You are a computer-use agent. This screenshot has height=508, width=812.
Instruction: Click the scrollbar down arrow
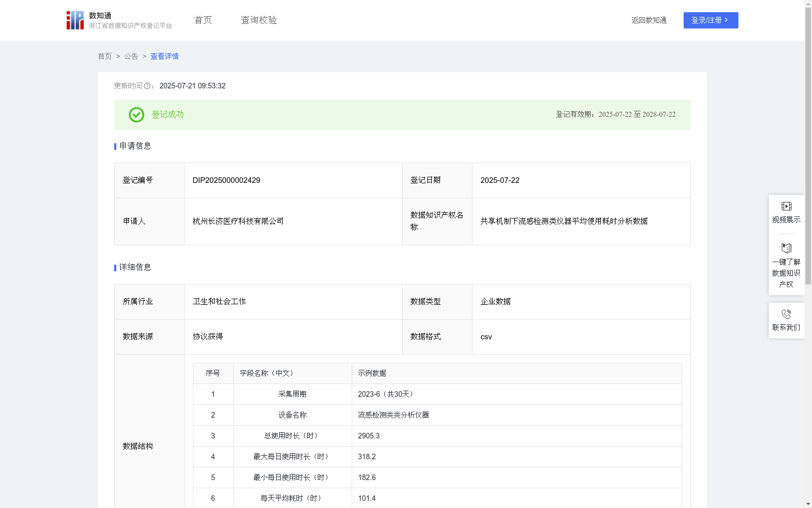808,504
